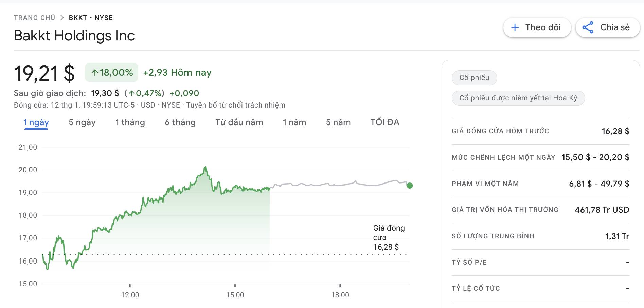Click the Cổ phiếu category chip

click(474, 78)
